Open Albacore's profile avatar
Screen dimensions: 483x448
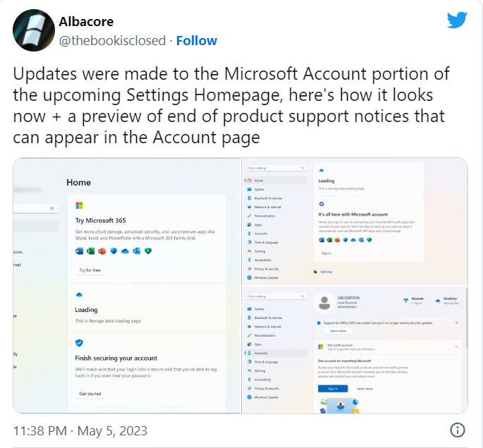[x=34, y=30]
